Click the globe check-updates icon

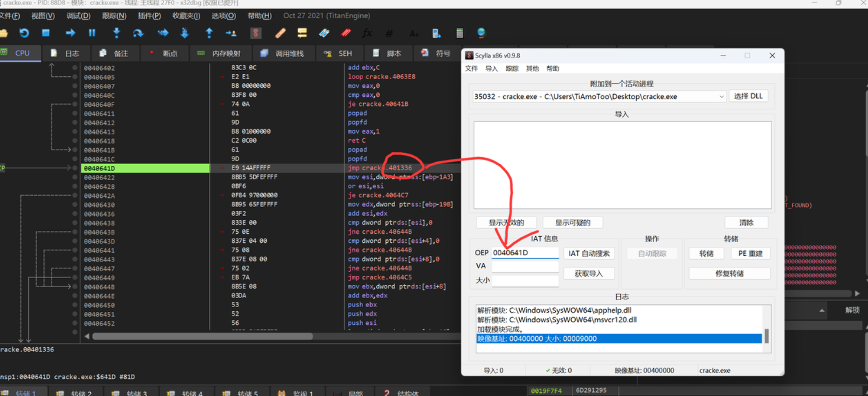pos(481,33)
